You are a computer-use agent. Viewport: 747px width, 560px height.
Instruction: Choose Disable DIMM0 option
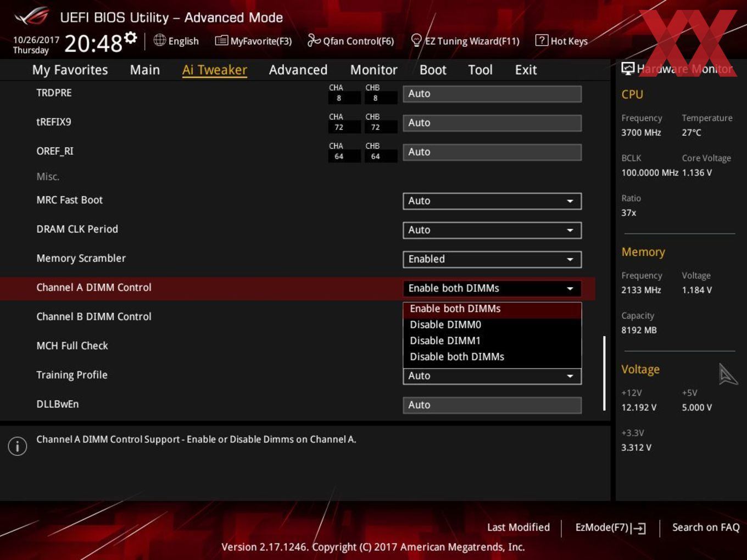[x=492, y=325]
